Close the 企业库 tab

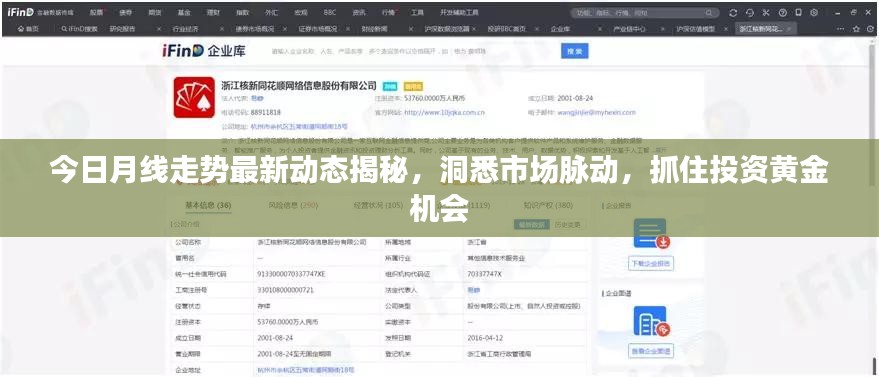tap(599, 29)
